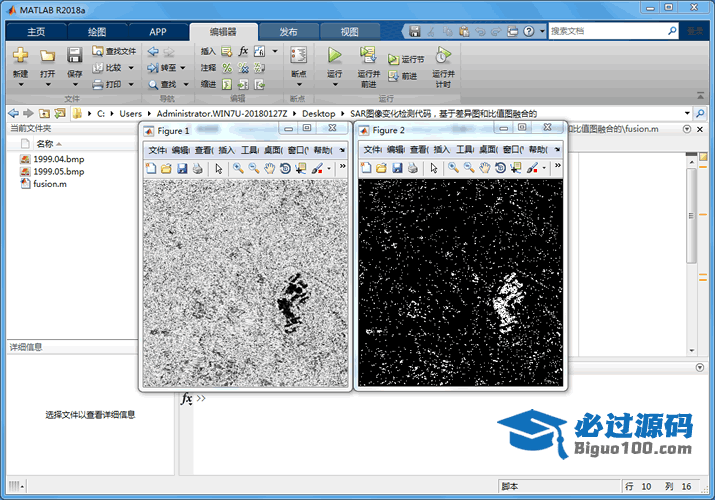The image size is (715, 500).
Task: Click the quick access toolbar save icon
Action: pos(414,31)
